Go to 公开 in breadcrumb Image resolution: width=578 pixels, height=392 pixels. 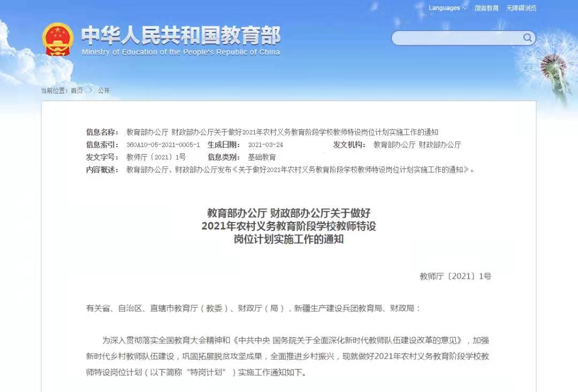104,90
